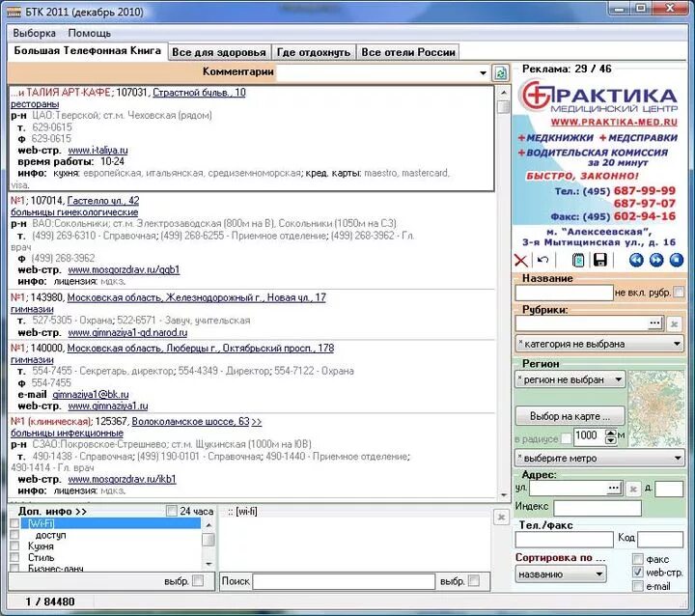Click the results list scroll-down arrow
695x616 pixels.
504,495
